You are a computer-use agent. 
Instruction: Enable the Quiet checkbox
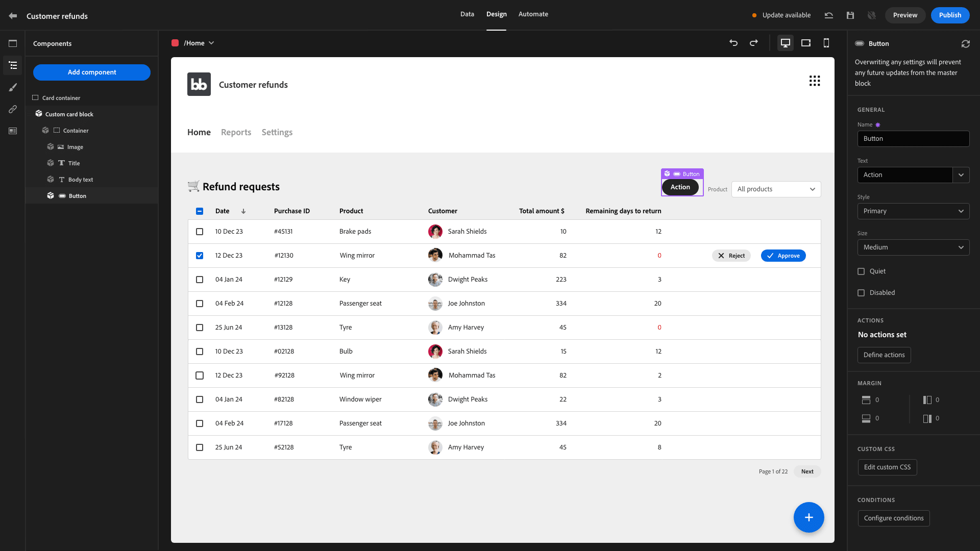[861, 271]
